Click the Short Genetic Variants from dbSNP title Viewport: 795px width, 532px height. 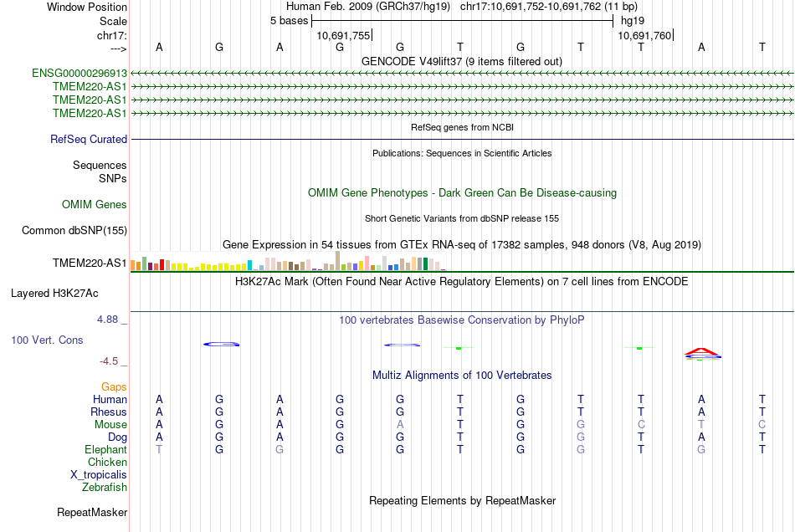click(462, 218)
